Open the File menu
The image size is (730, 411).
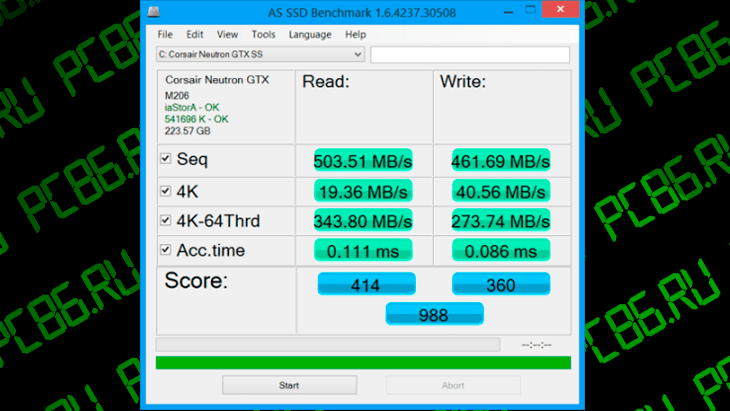tap(165, 34)
